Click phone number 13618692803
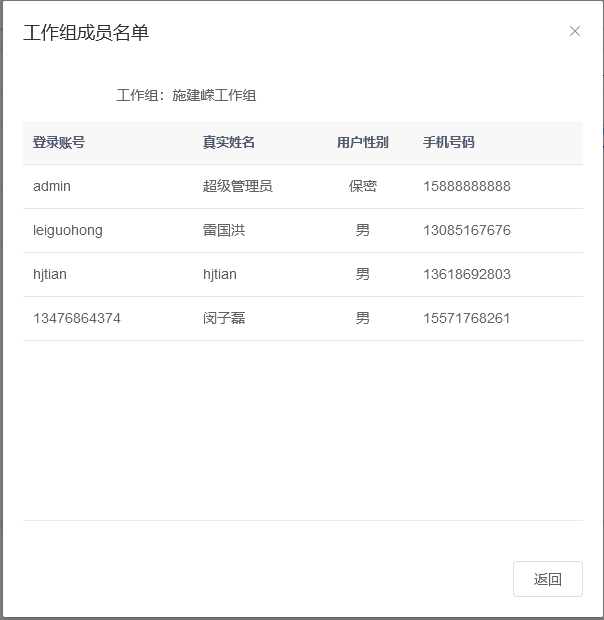Screen dimensions: 604x620 (467, 274)
